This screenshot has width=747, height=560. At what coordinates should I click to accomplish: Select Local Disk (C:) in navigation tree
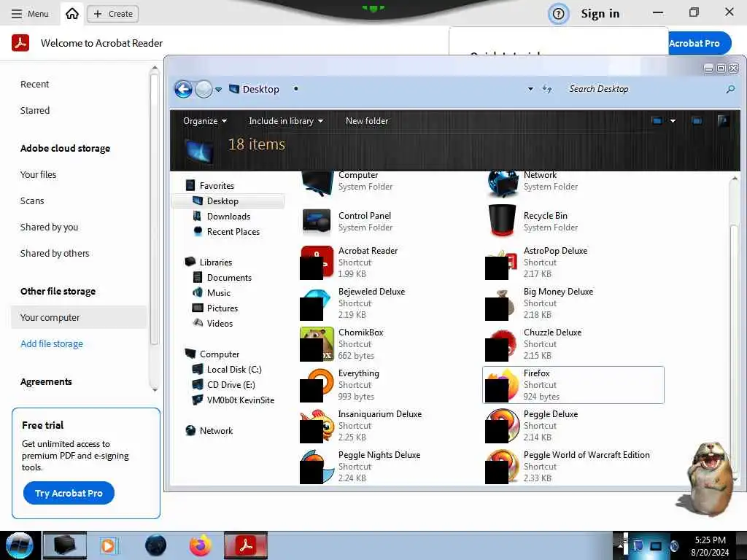tap(234, 370)
